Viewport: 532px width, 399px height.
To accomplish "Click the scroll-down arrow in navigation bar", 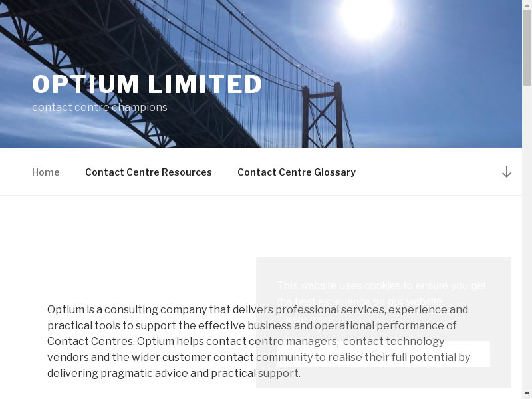I will 506,172.
